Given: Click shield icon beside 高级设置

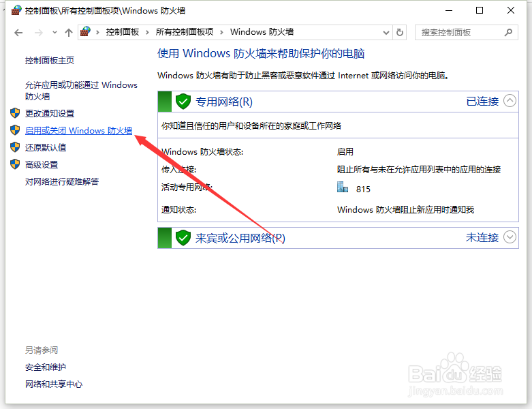Looking at the screenshot, I should [15, 164].
